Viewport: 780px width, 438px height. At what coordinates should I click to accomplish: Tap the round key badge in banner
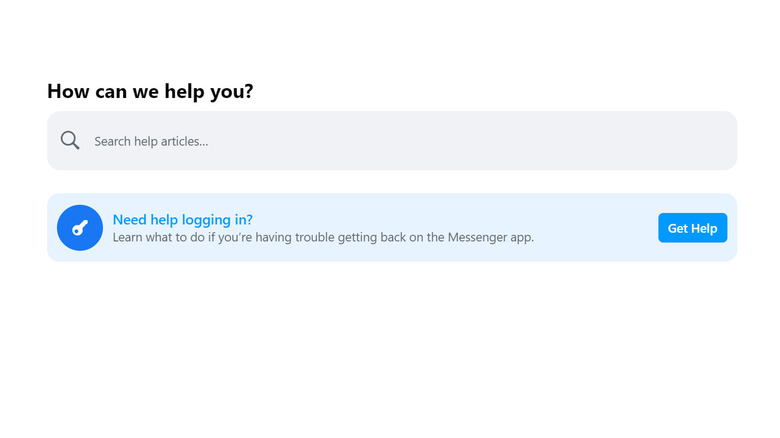(80, 228)
